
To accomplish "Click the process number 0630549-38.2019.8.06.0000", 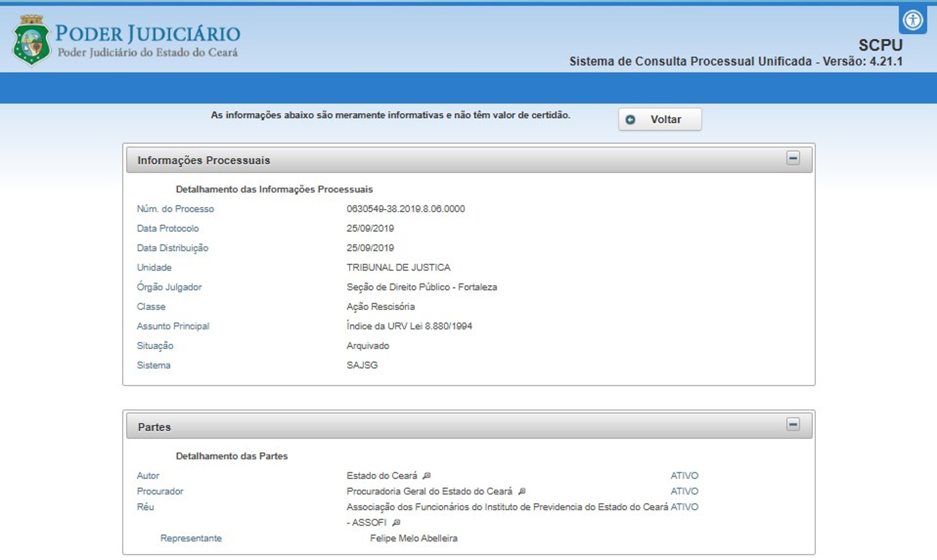I will [405, 209].
